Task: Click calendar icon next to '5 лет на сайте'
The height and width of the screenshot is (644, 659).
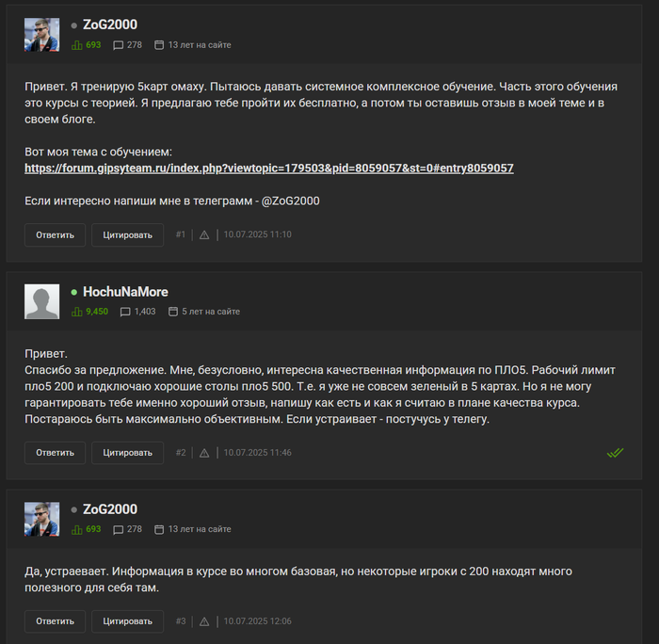Action: [172, 312]
